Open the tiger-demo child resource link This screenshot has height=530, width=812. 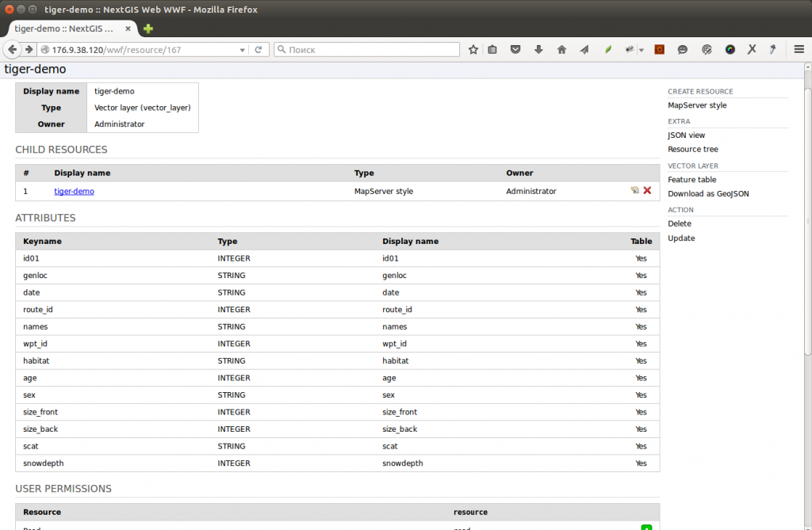(x=74, y=191)
